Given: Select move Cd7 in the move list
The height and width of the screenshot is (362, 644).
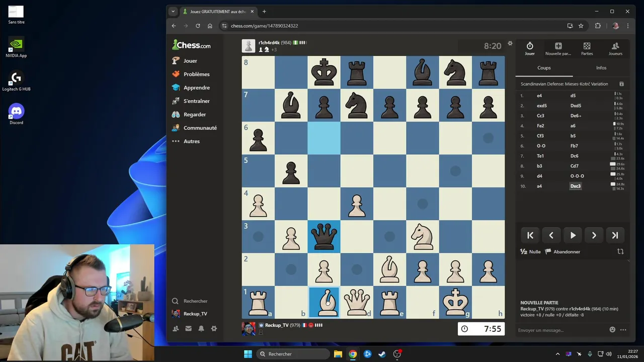Looking at the screenshot, I should point(575,166).
